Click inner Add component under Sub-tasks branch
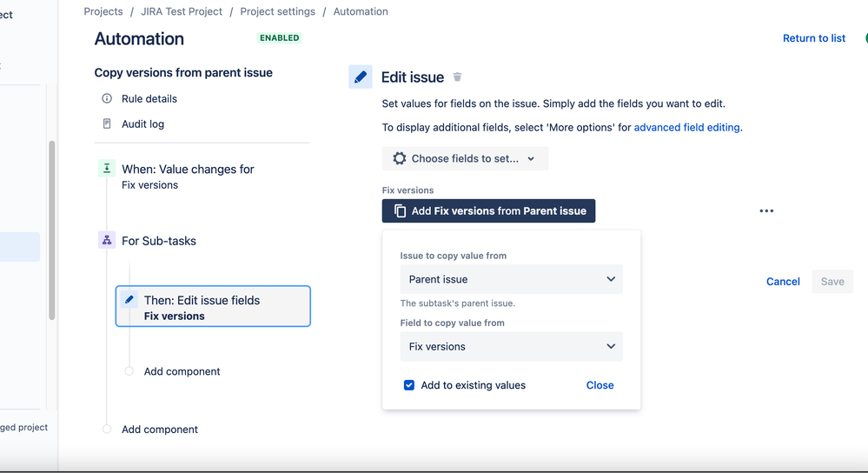Image resolution: width=868 pixels, height=473 pixels. (x=182, y=371)
